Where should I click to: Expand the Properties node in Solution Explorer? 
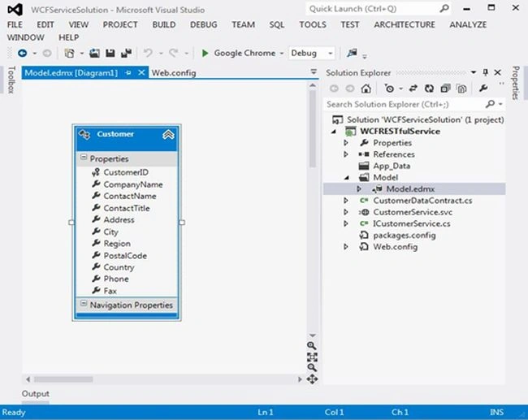tap(346, 143)
